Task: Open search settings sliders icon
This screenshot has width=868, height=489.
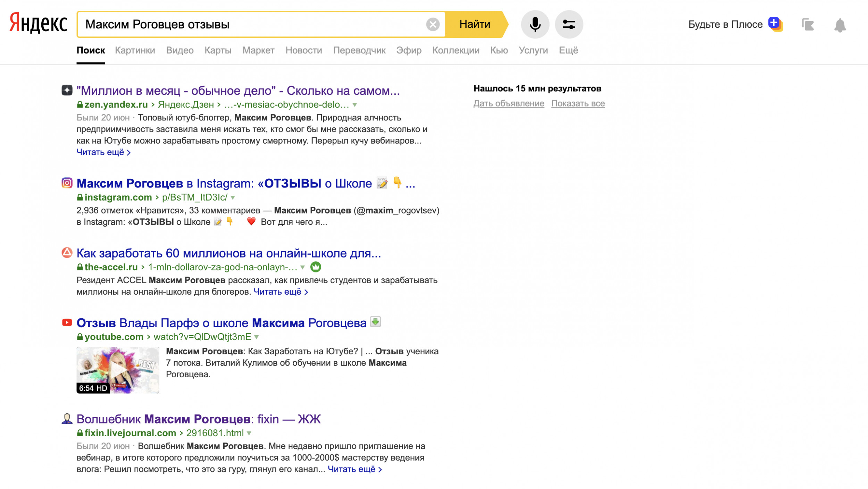Action: tap(569, 24)
